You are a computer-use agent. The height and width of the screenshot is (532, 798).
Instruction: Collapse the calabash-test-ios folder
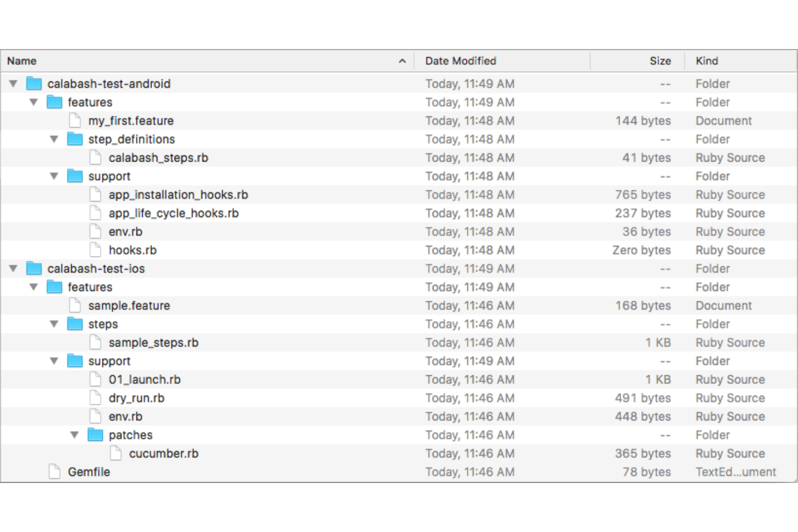tap(13, 268)
